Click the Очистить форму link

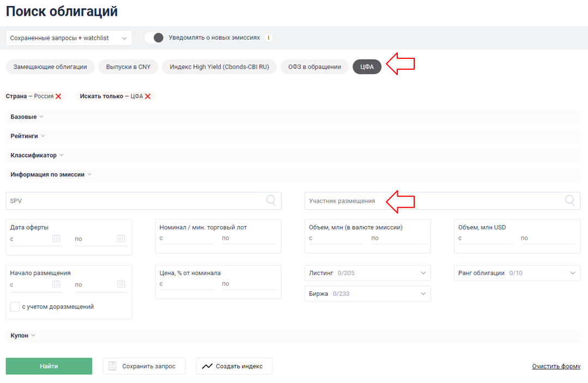[556, 366]
